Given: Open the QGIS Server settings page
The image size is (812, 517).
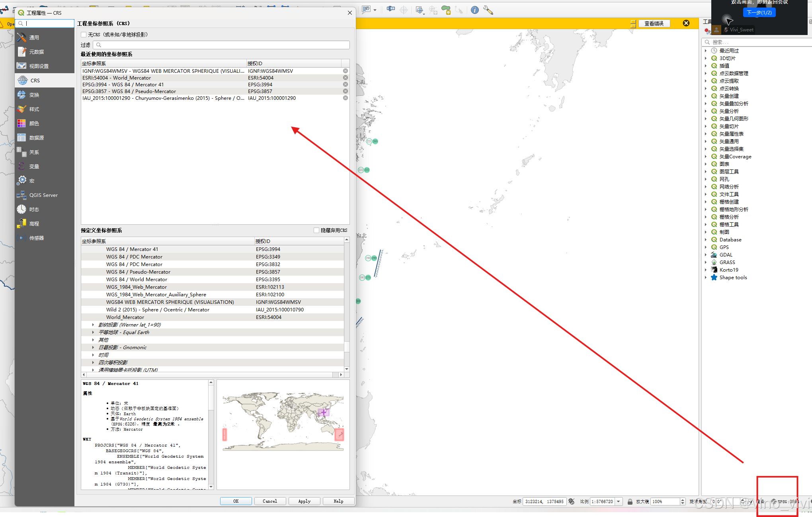Looking at the screenshot, I should 43,195.
